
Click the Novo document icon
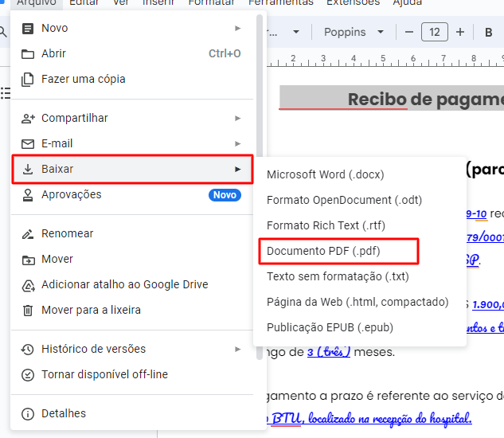click(28, 29)
